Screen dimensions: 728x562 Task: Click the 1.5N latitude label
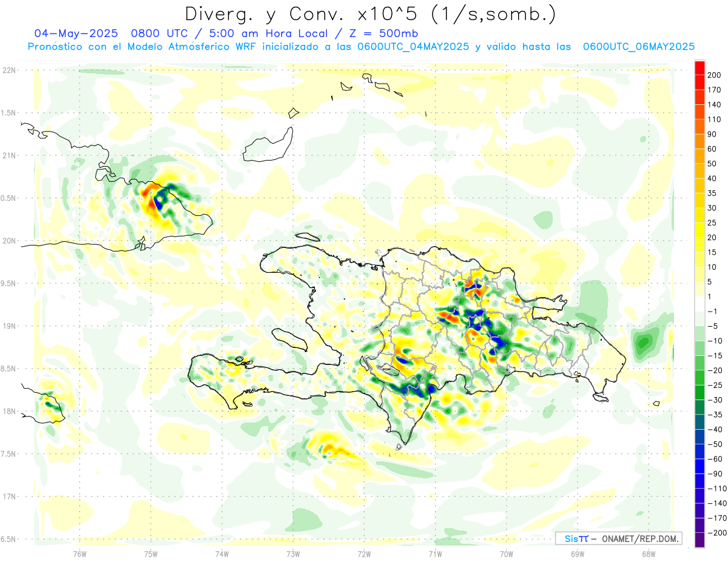click(9, 113)
